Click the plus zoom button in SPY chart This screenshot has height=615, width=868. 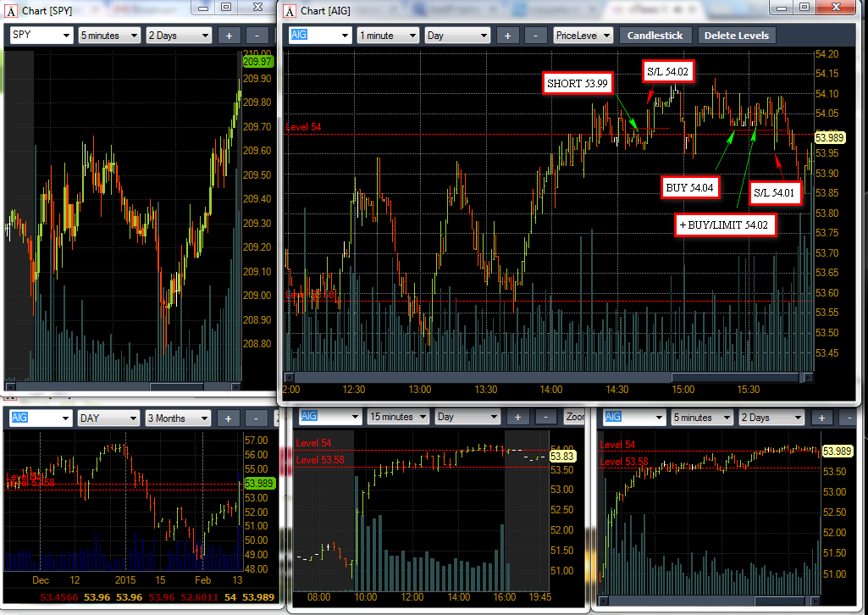pos(229,36)
